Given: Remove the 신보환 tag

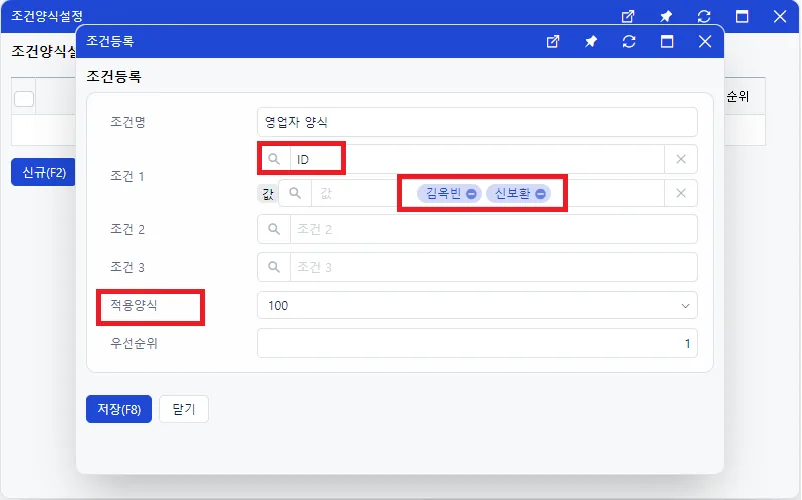Looking at the screenshot, I should pos(540,194).
